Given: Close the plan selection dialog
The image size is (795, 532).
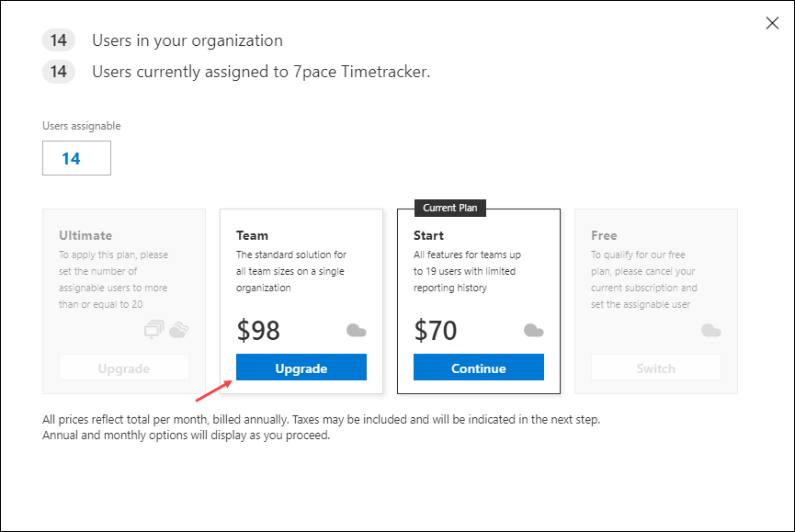Looking at the screenshot, I should pyautogui.click(x=772, y=23).
